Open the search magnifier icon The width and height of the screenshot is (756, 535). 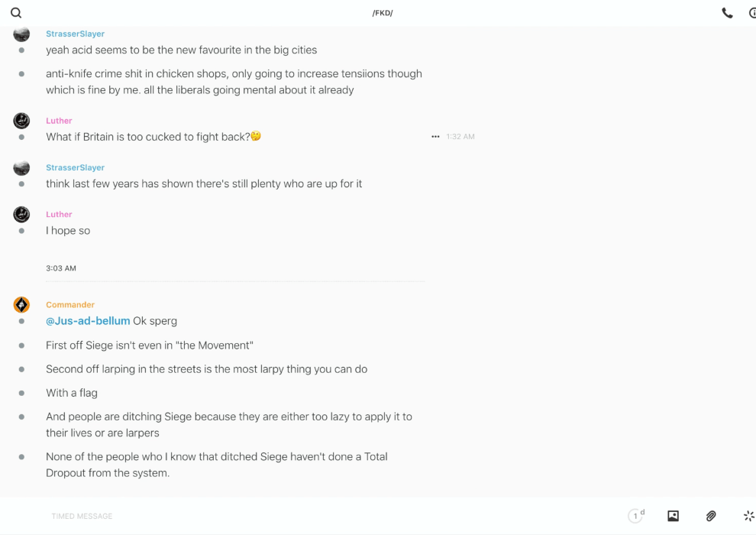(16, 13)
